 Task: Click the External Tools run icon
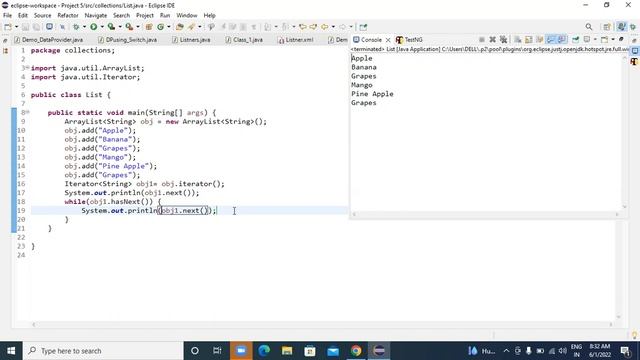click(129, 27)
